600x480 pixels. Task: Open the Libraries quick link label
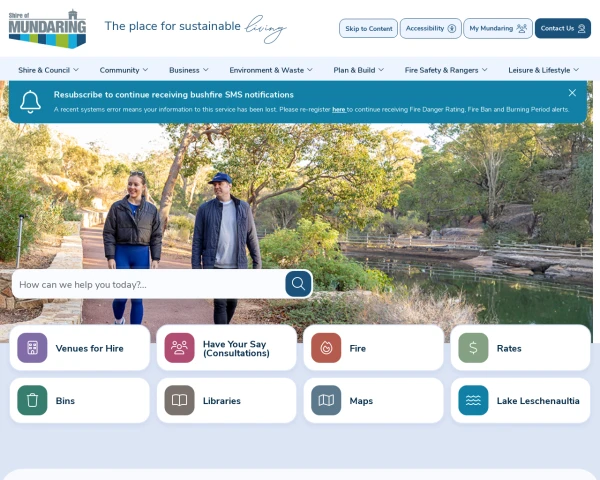pyautogui.click(x=222, y=401)
